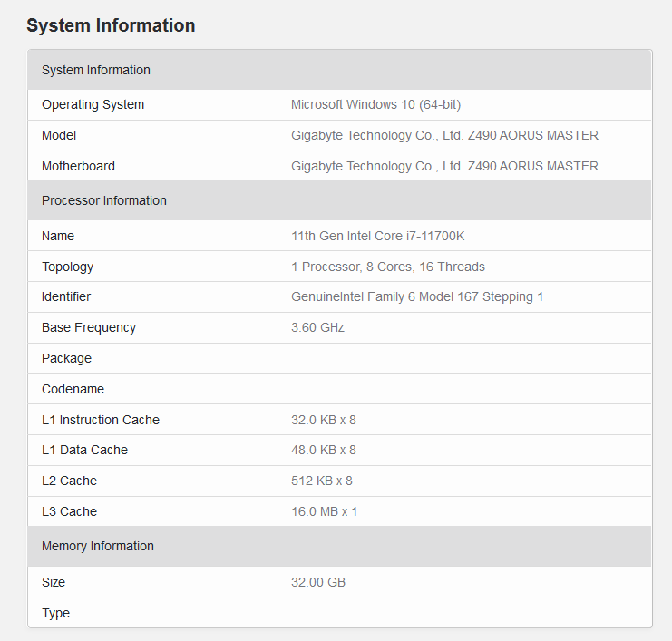Click the System Information page heading
Viewport: 672px width, 641px height.
(x=111, y=25)
